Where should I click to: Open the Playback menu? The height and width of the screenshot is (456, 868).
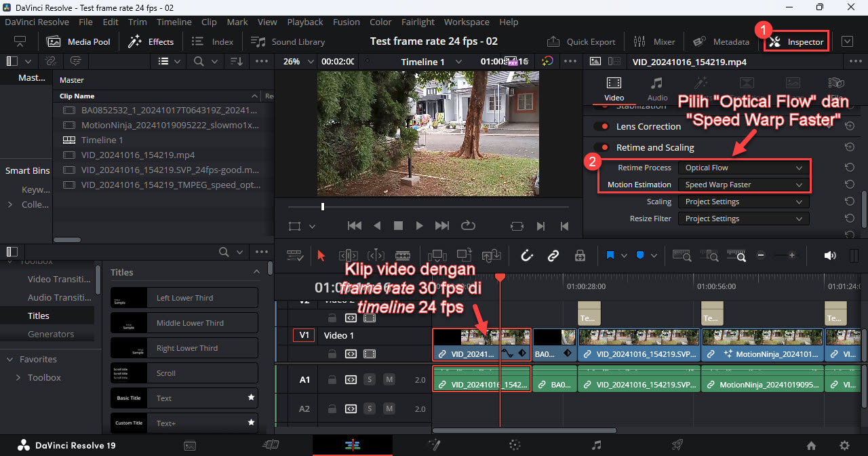(305, 22)
